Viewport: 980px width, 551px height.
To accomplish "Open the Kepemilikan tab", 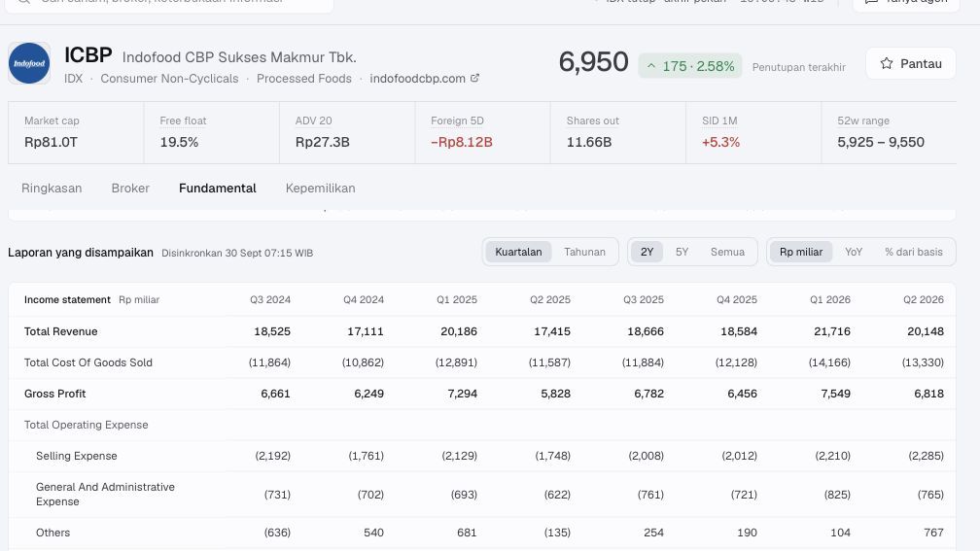I will tap(321, 189).
